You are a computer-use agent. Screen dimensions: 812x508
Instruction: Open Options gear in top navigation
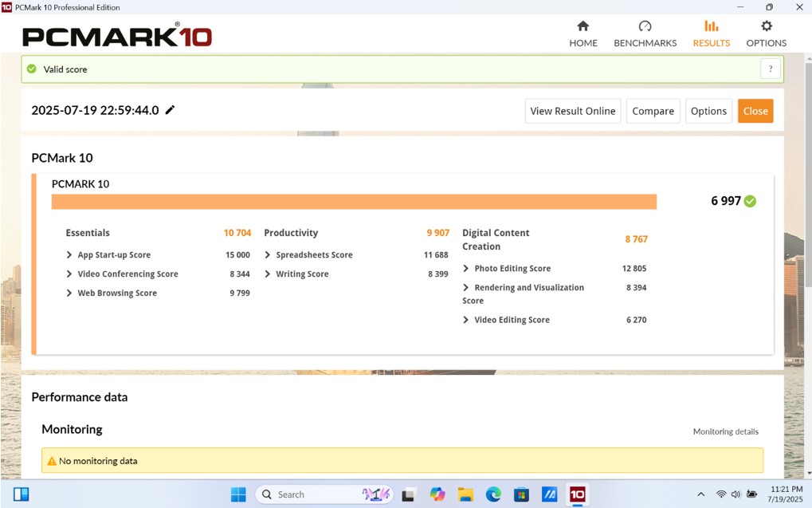pyautogui.click(x=766, y=26)
